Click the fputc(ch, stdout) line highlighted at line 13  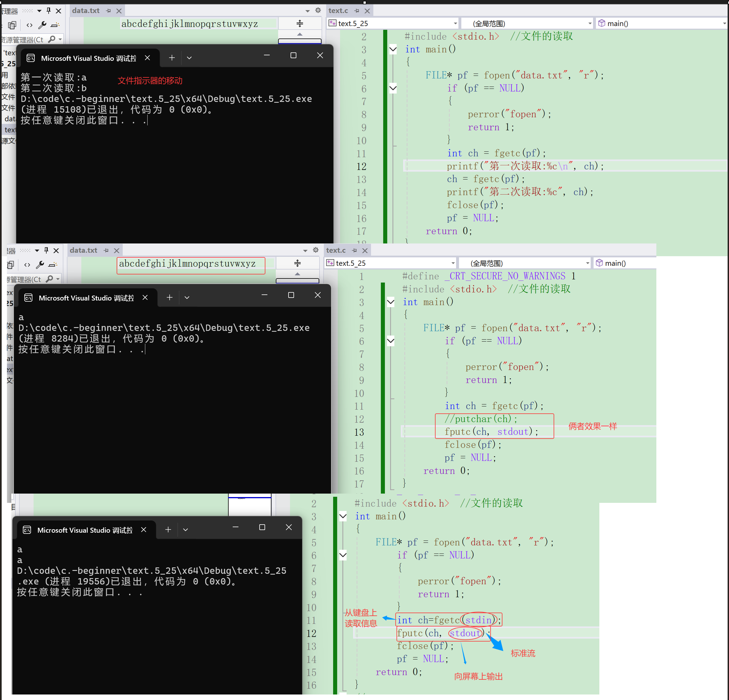coord(491,432)
